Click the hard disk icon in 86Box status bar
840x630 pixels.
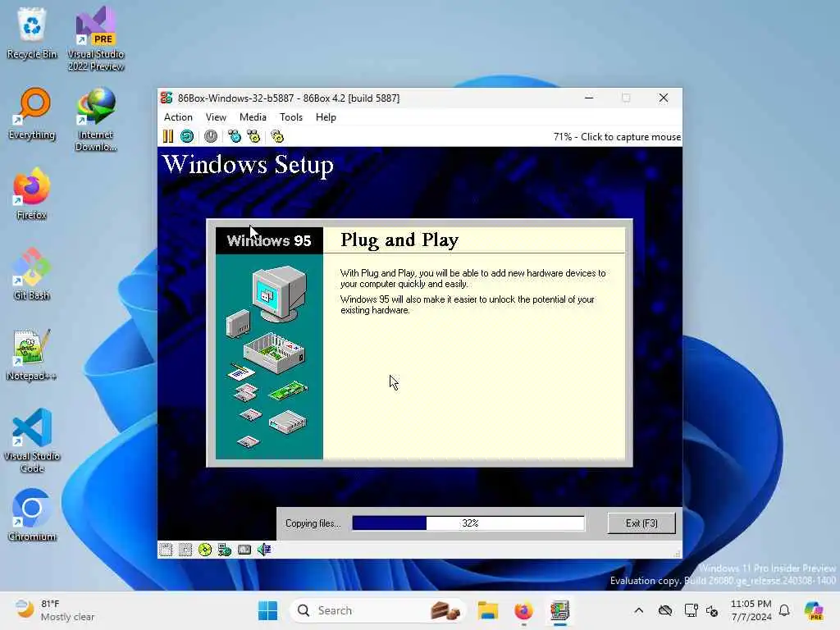point(244,550)
